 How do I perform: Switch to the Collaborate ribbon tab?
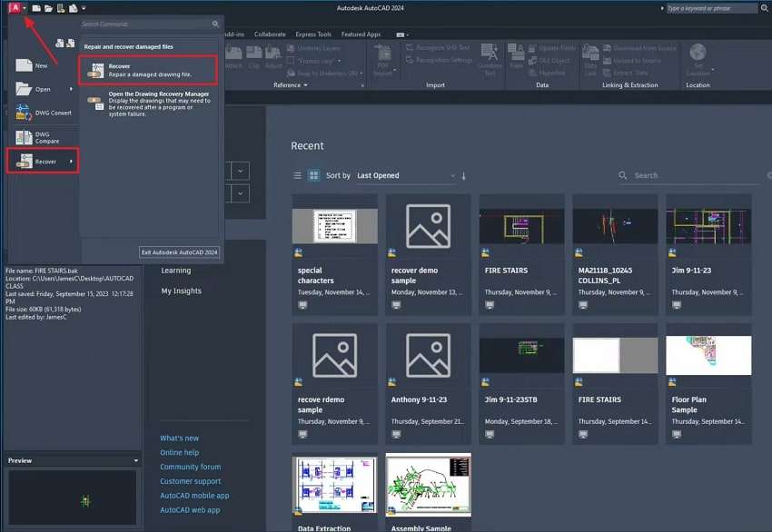pyautogui.click(x=270, y=34)
